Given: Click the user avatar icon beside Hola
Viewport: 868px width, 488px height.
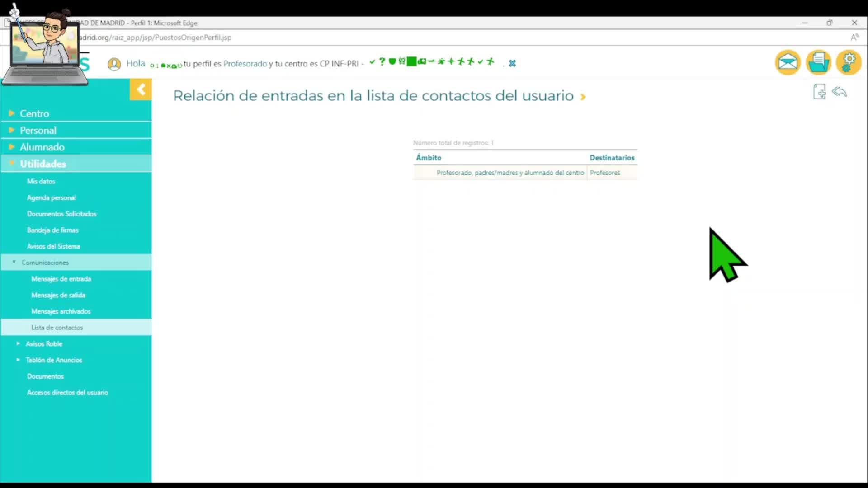Looking at the screenshot, I should coord(114,64).
